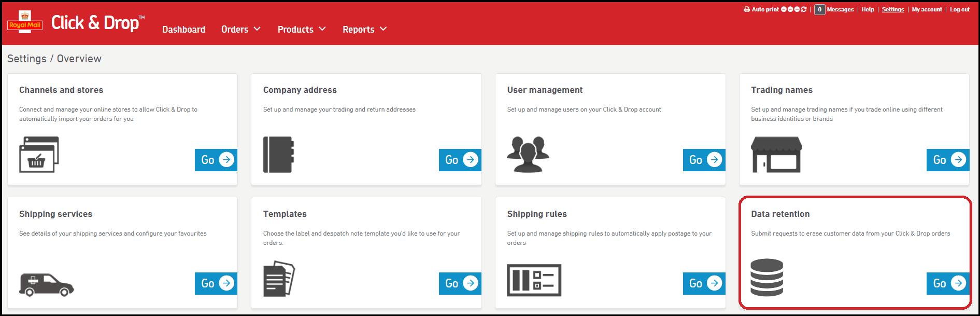Click the 'Company address' heading
Screen dimensions: 980x316
tap(300, 90)
